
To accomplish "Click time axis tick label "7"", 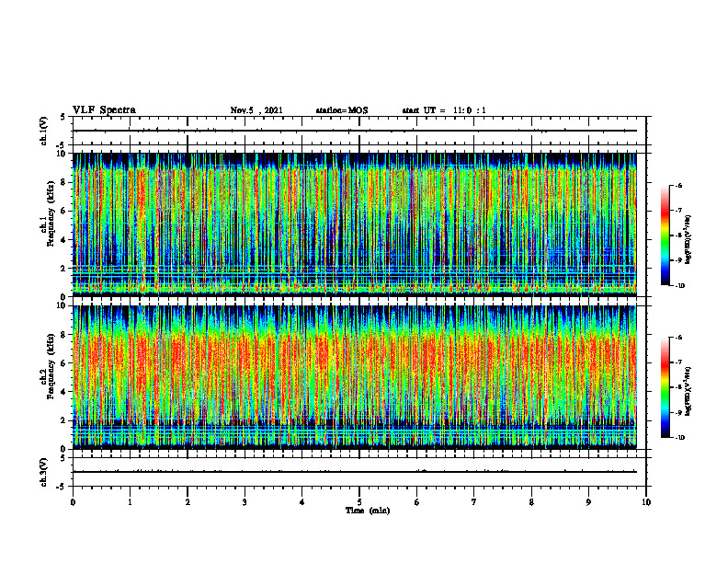I will 474,502.
